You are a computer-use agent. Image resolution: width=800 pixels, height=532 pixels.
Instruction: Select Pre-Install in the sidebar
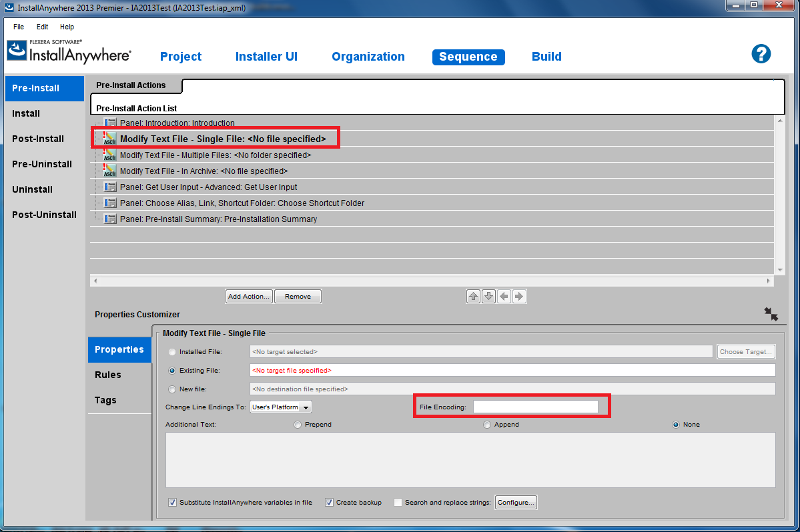tap(45, 88)
